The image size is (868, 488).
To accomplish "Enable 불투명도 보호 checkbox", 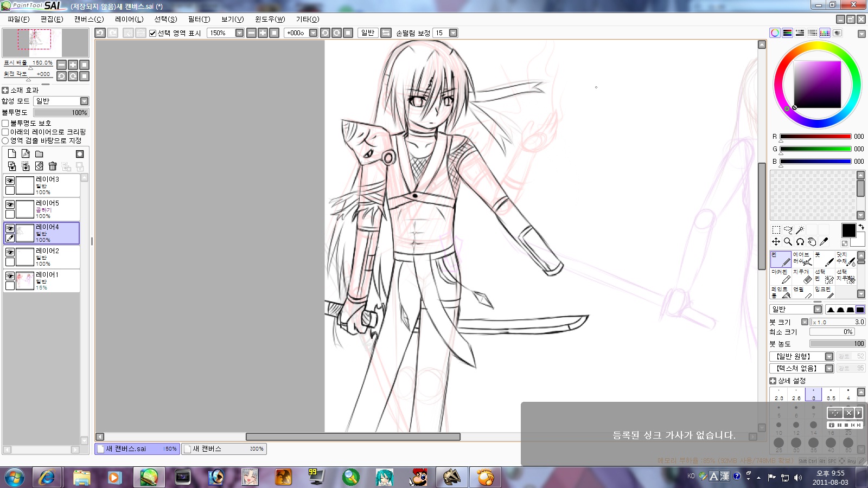I will pyautogui.click(x=5, y=123).
